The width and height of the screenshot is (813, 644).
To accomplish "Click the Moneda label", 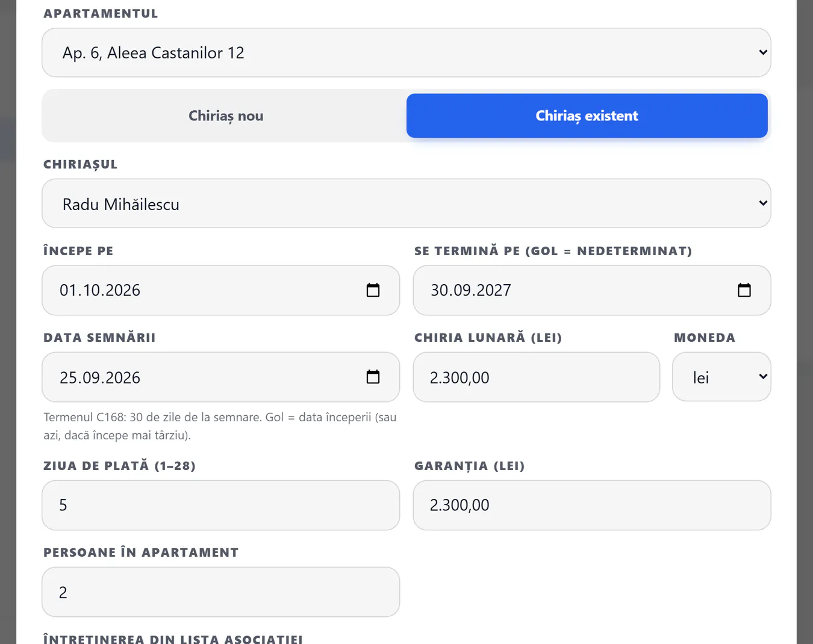I will (x=705, y=338).
